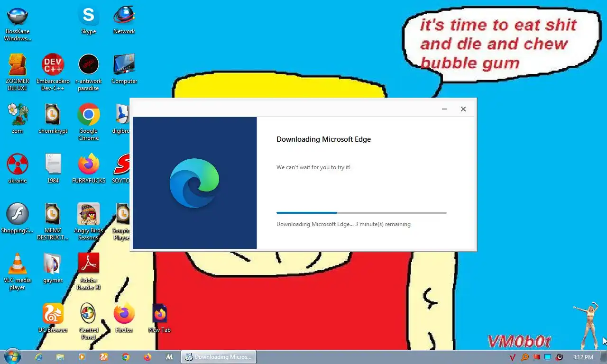Open the gaymes folder icon

click(53, 268)
